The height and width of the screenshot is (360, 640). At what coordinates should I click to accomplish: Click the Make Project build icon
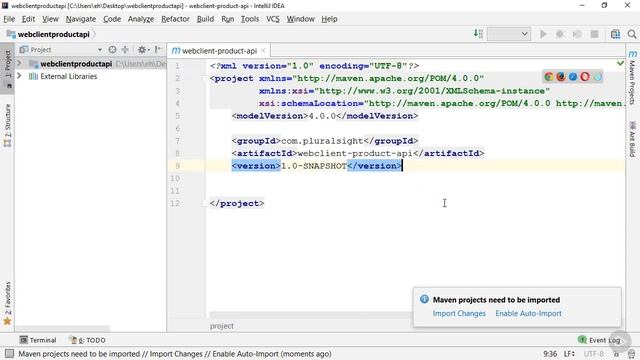pyautogui.click(x=478, y=34)
